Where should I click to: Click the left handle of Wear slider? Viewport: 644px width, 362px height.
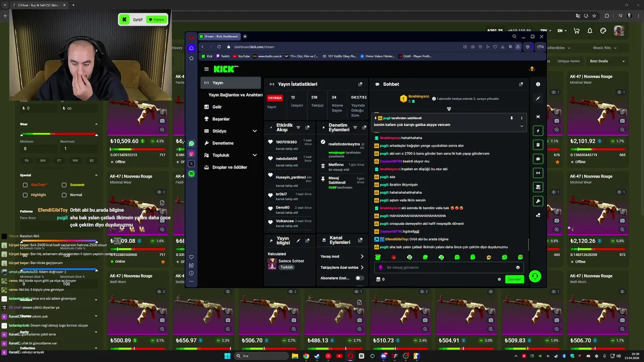coord(22,135)
